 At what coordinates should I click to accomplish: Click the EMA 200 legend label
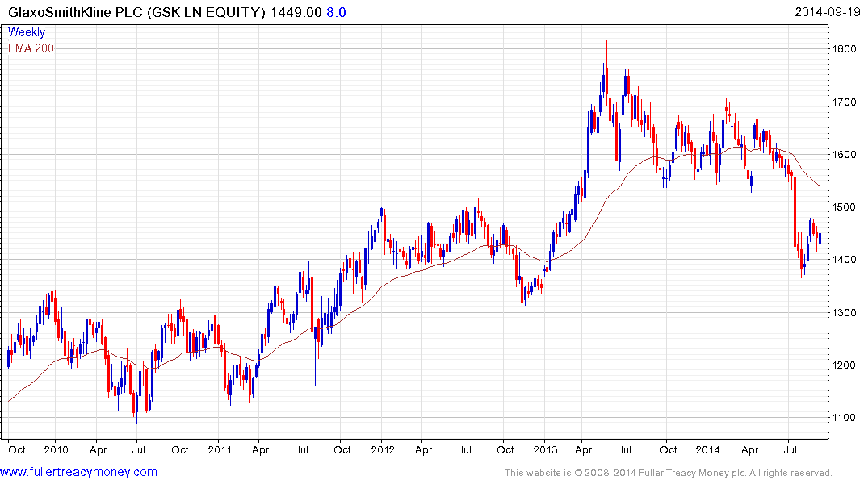coord(31,48)
